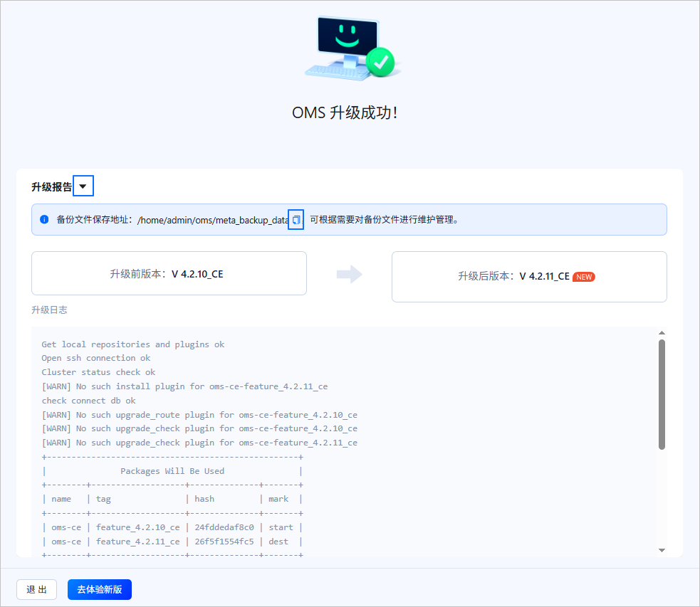This screenshot has width=700, height=607.
Task: Click the 升级日志 label
Action: [49, 310]
